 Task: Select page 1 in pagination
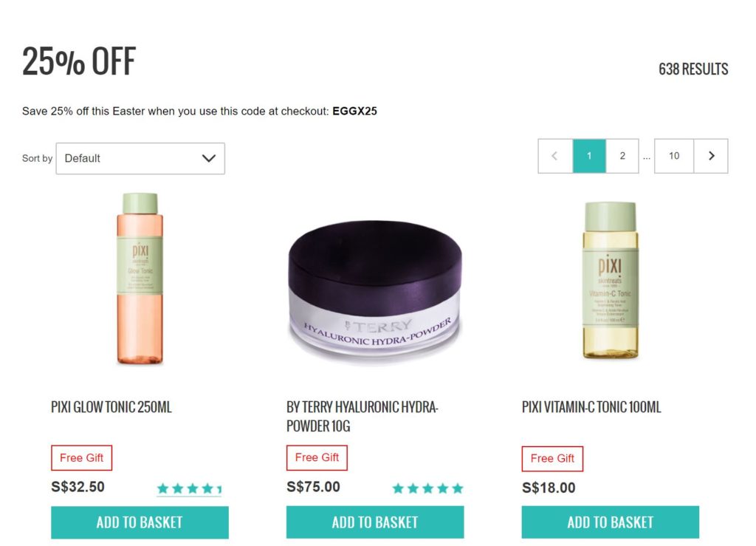tap(589, 156)
